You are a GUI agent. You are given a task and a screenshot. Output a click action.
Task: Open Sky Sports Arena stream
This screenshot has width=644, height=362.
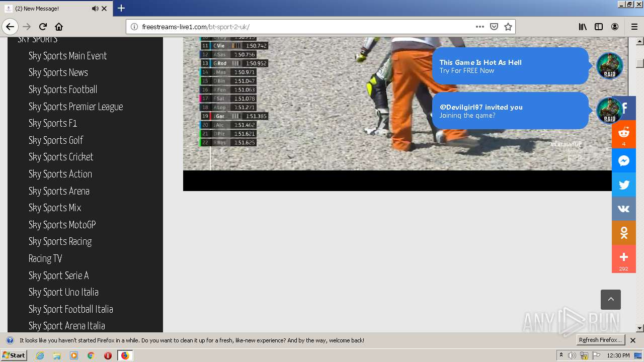(x=59, y=191)
